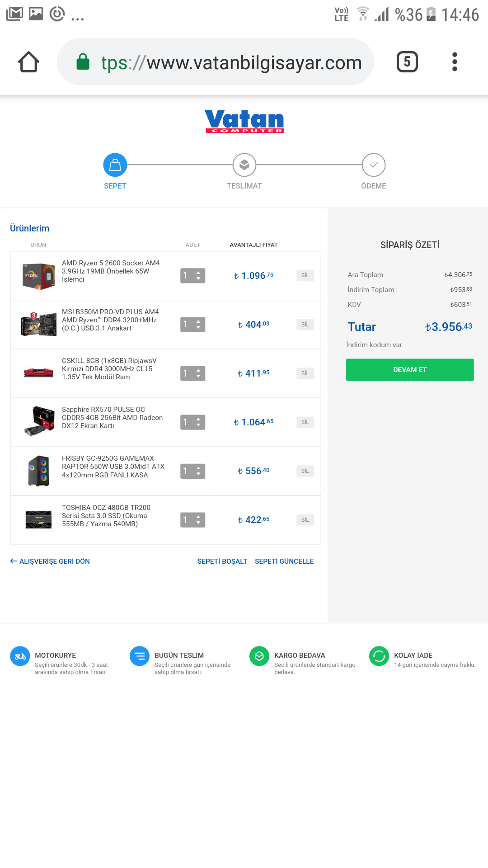Click the Ürünlerim heading

click(x=30, y=228)
